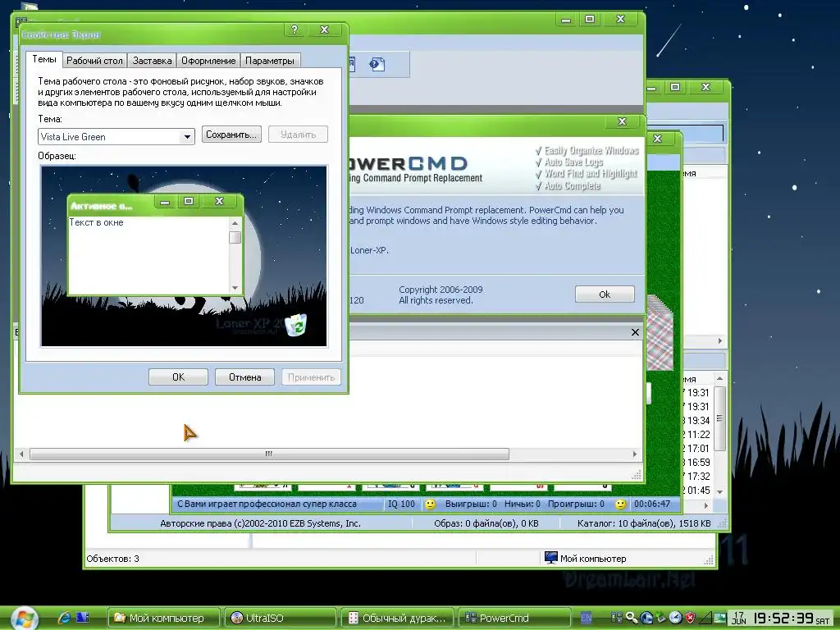Click the Ничьи: 0 status text

tap(523, 504)
